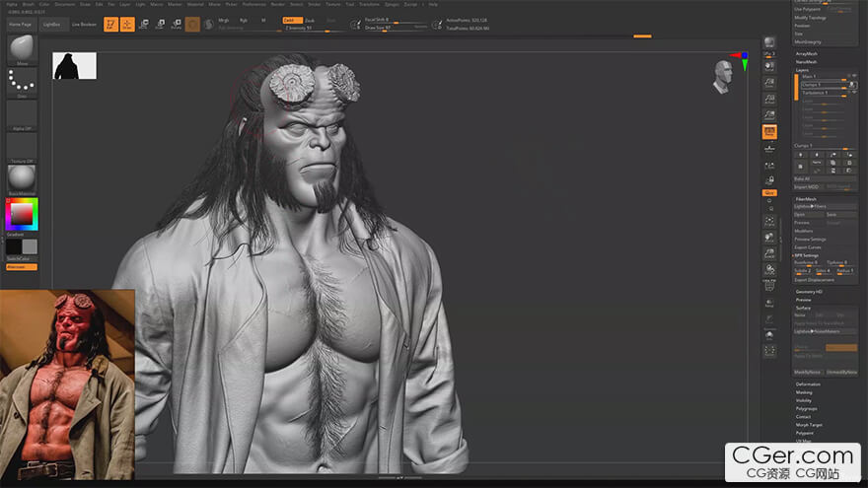Collapse the Surface subpalette
Viewport: 868px width, 488px height.
803,308
